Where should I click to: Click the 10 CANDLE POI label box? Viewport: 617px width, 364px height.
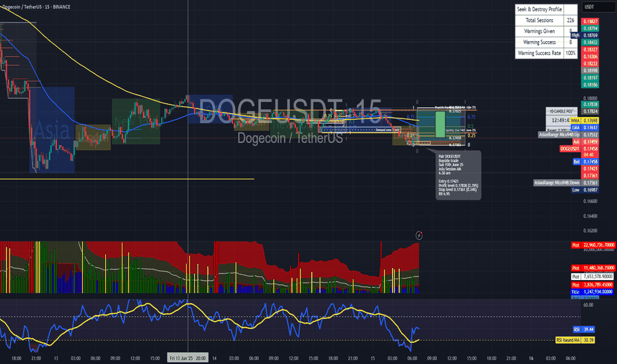[561, 111]
